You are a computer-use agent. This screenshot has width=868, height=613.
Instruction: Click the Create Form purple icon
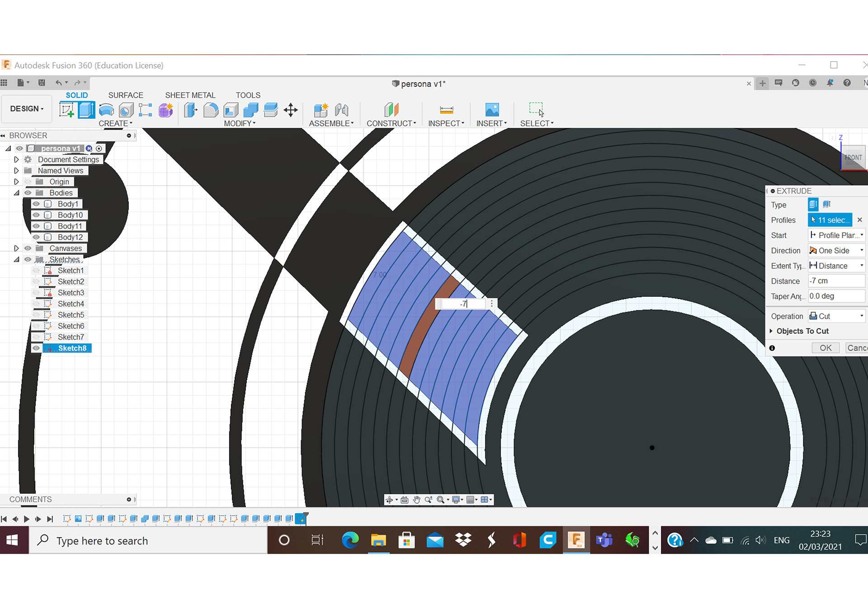(x=165, y=110)
